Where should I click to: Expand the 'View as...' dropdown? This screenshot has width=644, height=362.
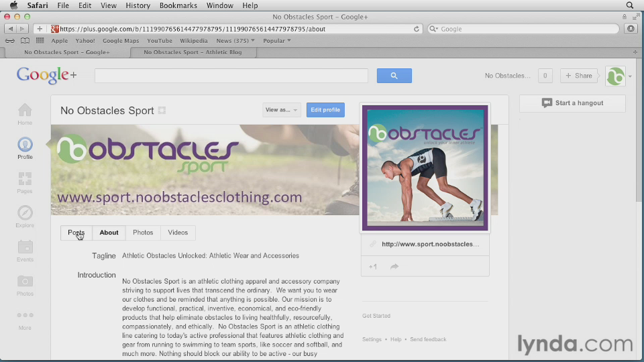tap(281, 110)
